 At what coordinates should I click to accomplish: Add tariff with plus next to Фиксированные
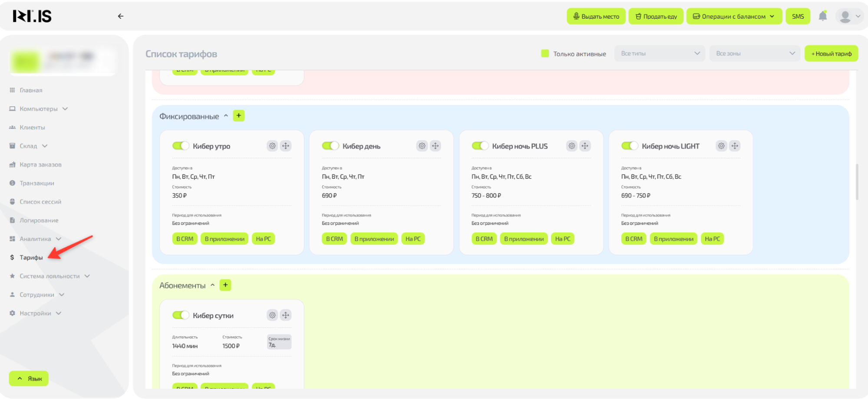pos(239,116)
